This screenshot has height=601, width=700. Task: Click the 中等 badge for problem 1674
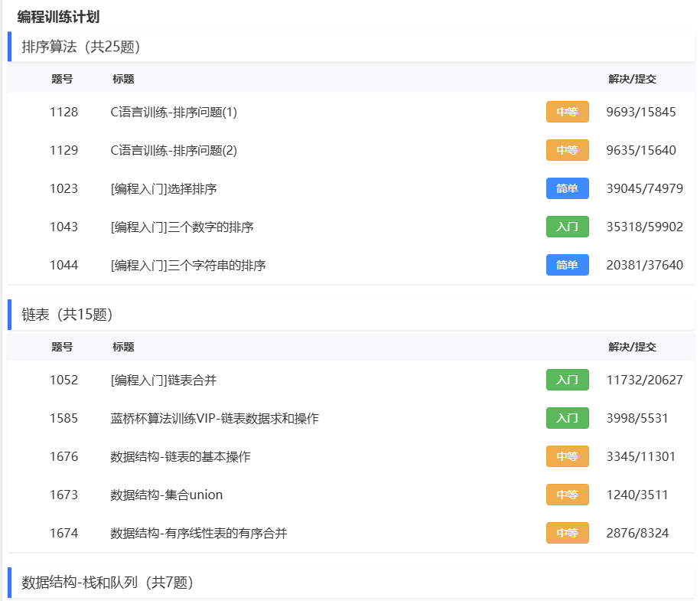pyautogui.click(x=568, y=533)
